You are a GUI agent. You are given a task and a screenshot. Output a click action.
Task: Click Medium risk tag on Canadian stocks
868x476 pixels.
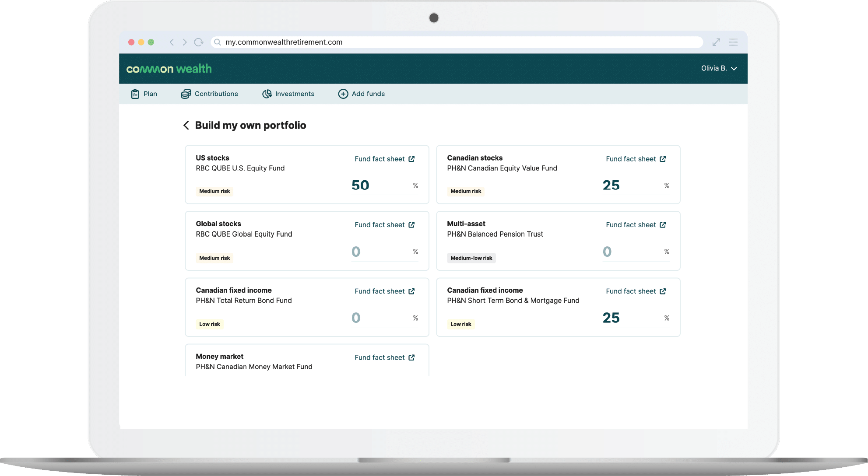466,191
